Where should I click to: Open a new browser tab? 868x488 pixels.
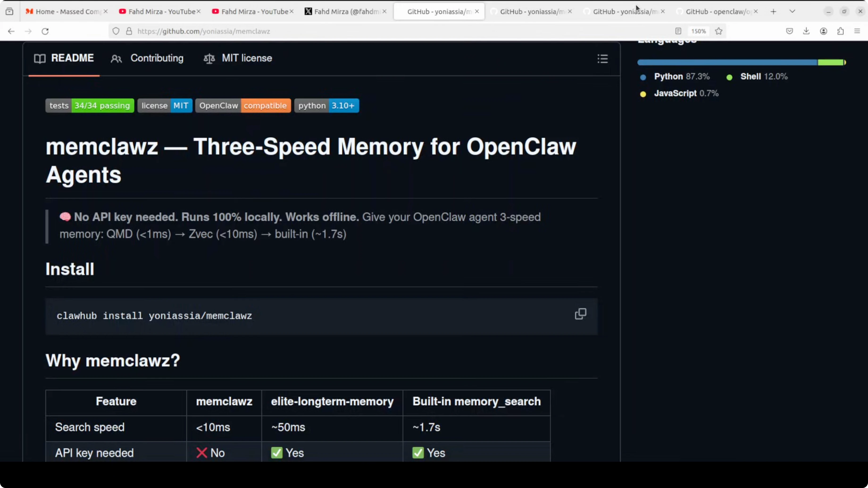click(x=773, y=12)
